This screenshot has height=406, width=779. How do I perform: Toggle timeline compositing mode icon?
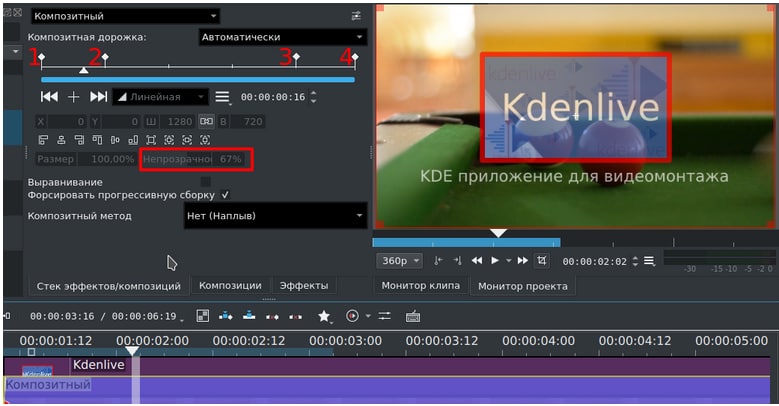[203, 316]
